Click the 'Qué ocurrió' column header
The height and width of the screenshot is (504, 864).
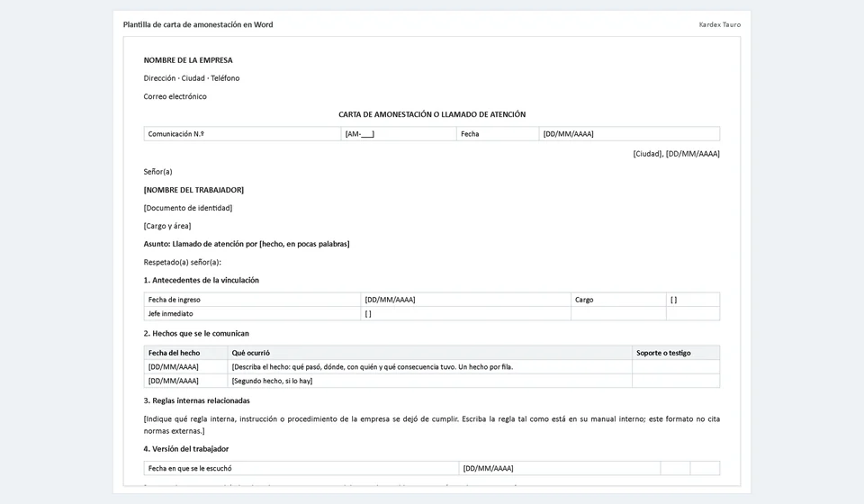click(x=430, y=353)
